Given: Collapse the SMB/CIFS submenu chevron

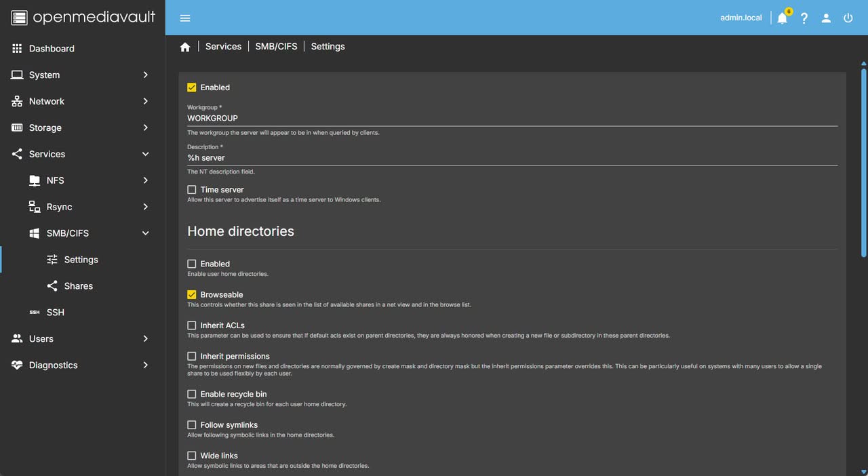Looking at the screenshot, I should (145, 233).
